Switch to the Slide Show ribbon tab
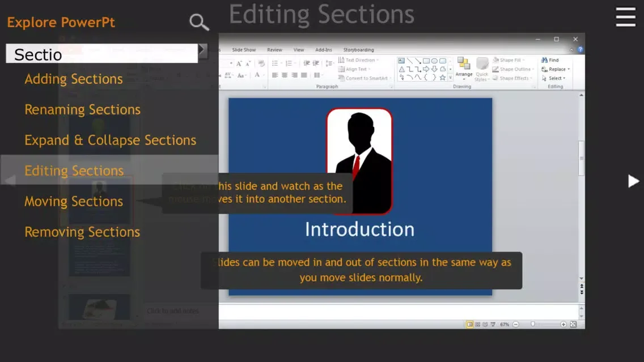Screen dimensions: 644x362 coord(244,50)
